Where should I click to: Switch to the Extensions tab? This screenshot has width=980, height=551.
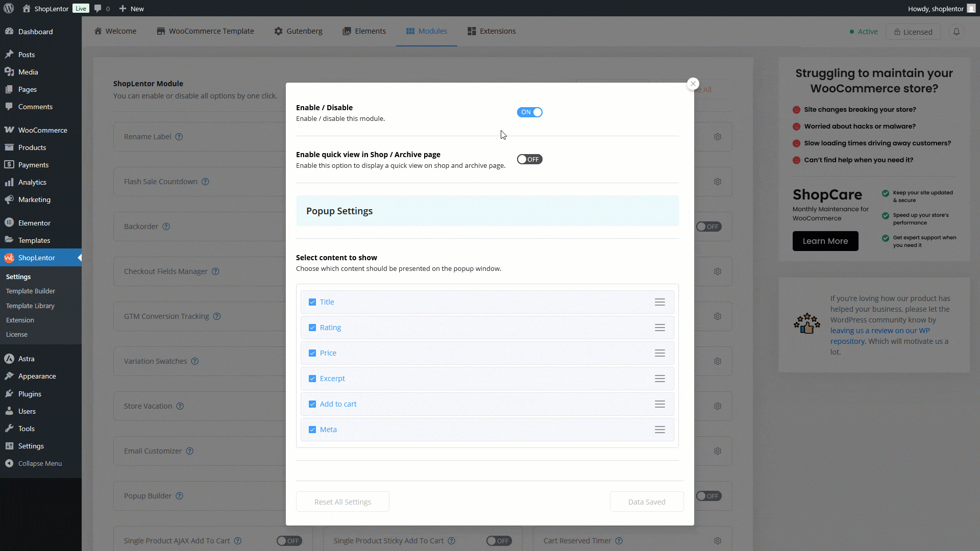(492, 31)
